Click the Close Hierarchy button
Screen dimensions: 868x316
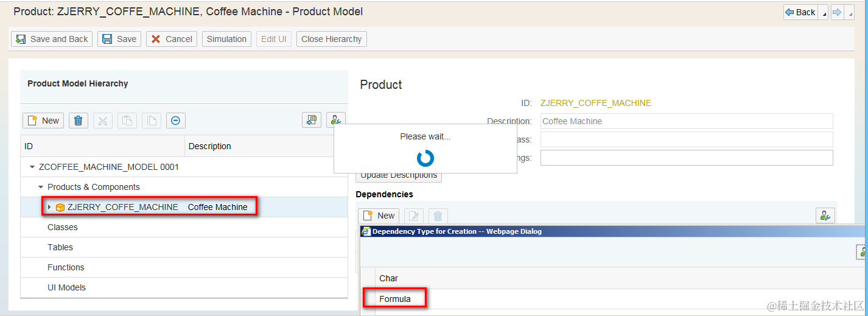(331, 39)
